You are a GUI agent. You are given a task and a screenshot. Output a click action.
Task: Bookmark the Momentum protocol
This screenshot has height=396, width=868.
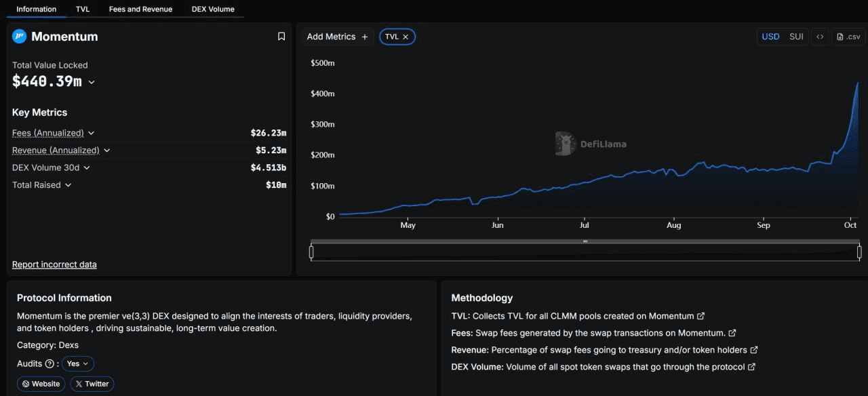click(281, 37)
